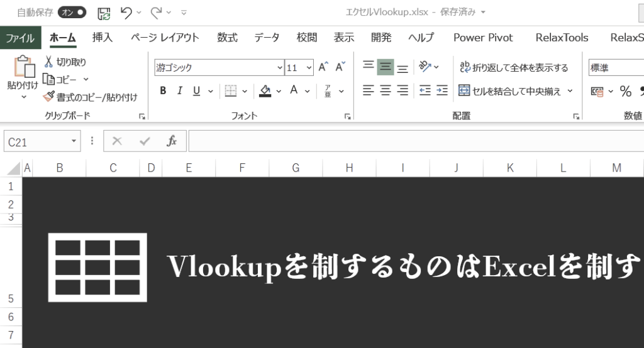Decrease indent icon

(x=425, y=90)
